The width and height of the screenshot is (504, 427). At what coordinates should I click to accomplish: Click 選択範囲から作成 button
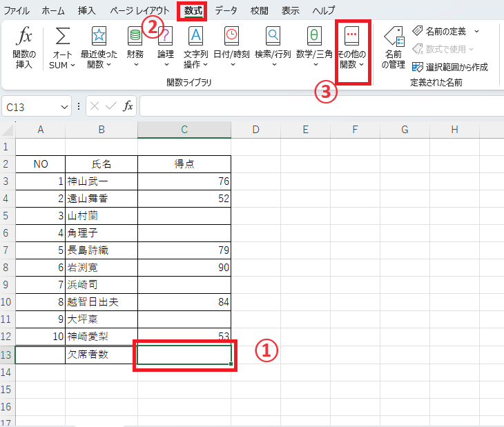point(450,67)
